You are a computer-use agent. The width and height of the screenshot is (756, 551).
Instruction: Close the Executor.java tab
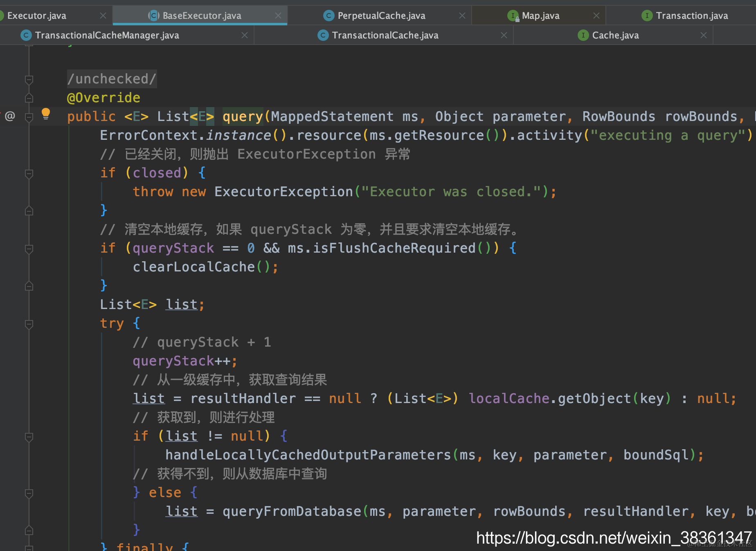[103, 16]
